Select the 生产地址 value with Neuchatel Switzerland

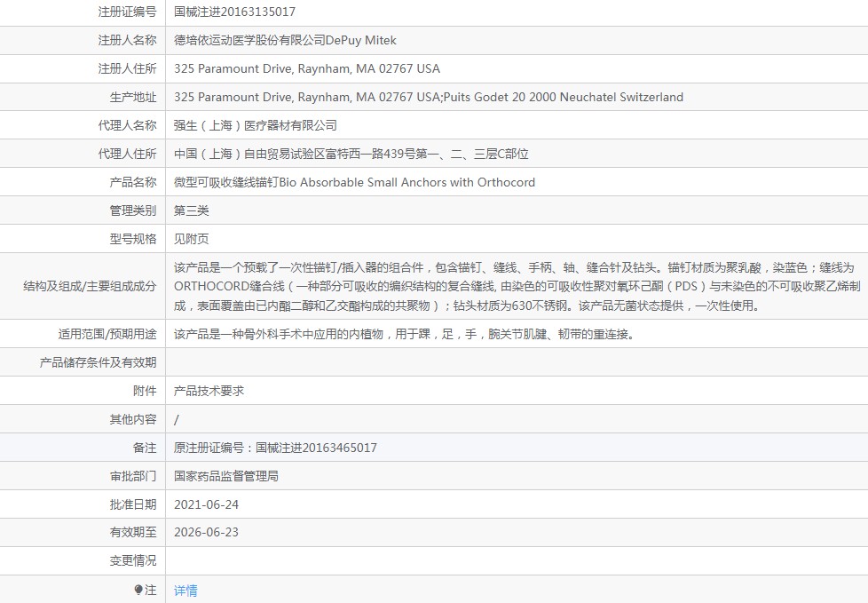pyautogui.click(x=429, y=97)
